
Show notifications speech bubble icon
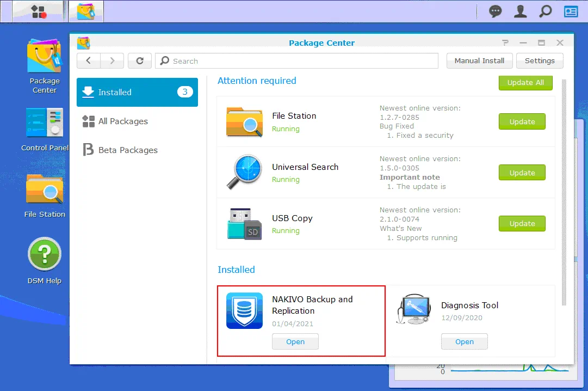tap(495, 11)
